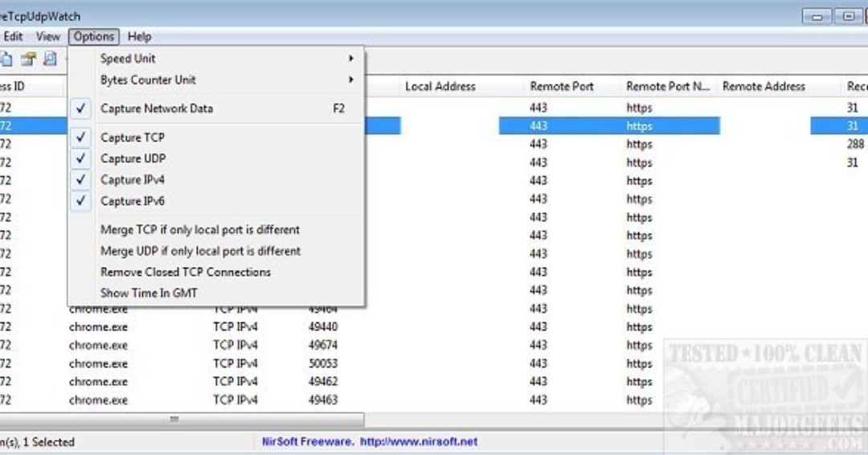Click local port value 50053
This screenshot has width=868, height=455.
[323, 363]
